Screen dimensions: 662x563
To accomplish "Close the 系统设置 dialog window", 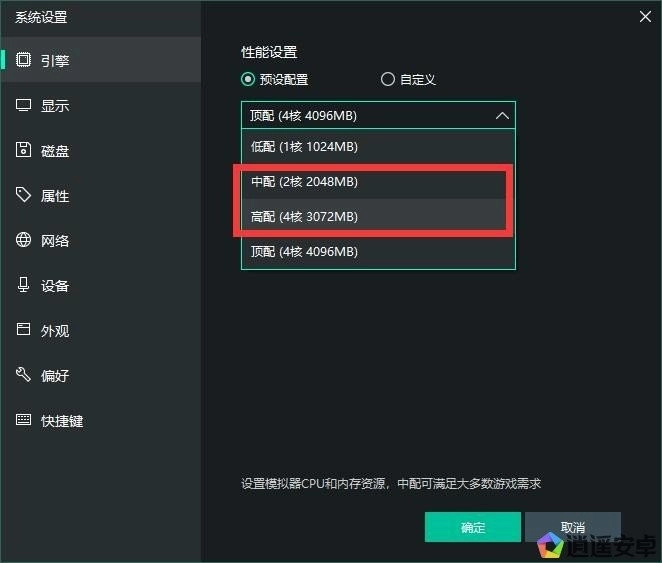I will [645, 15].
